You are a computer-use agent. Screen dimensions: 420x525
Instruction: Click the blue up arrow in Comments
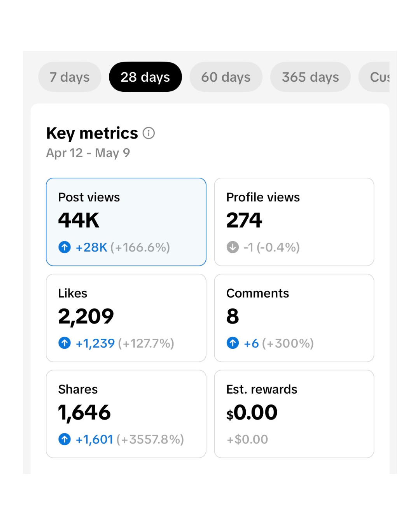[x=233, y=343]
